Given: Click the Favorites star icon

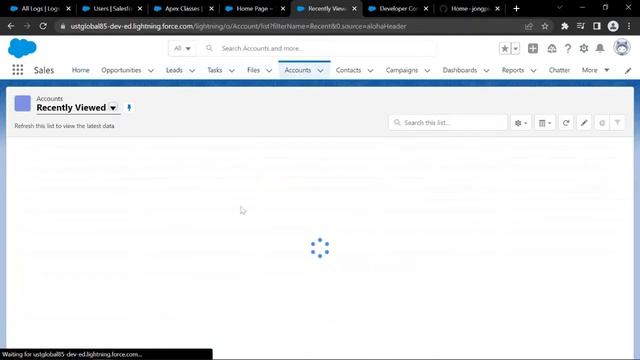Looking at the screenshot, I should point(504,48).
